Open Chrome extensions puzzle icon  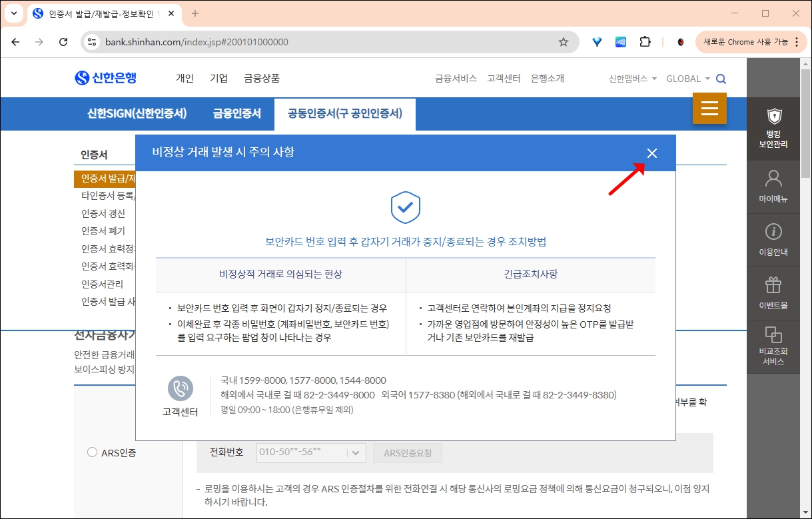pyautogui.click(x=645, y=41)
